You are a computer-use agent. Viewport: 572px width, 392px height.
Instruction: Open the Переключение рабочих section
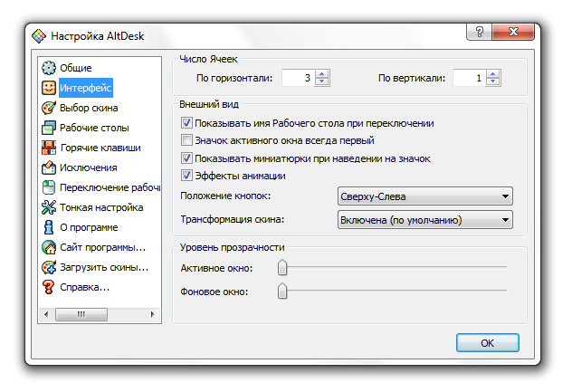110,187
